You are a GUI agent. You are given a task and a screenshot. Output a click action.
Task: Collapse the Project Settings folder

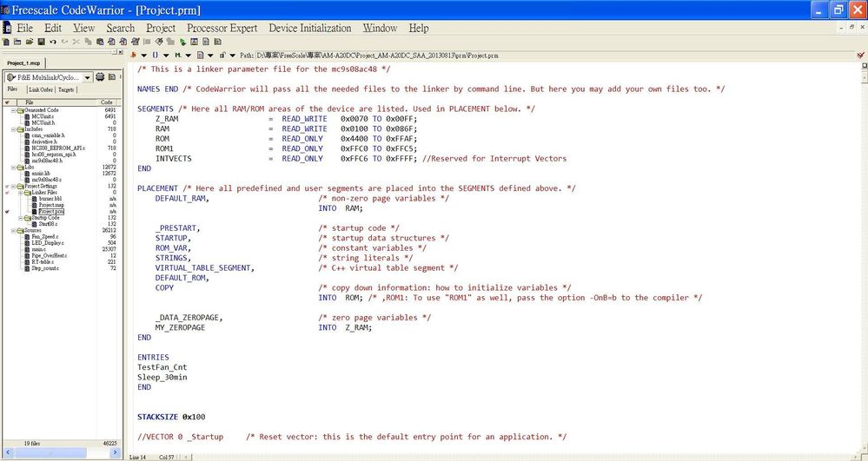pos(13,187)
